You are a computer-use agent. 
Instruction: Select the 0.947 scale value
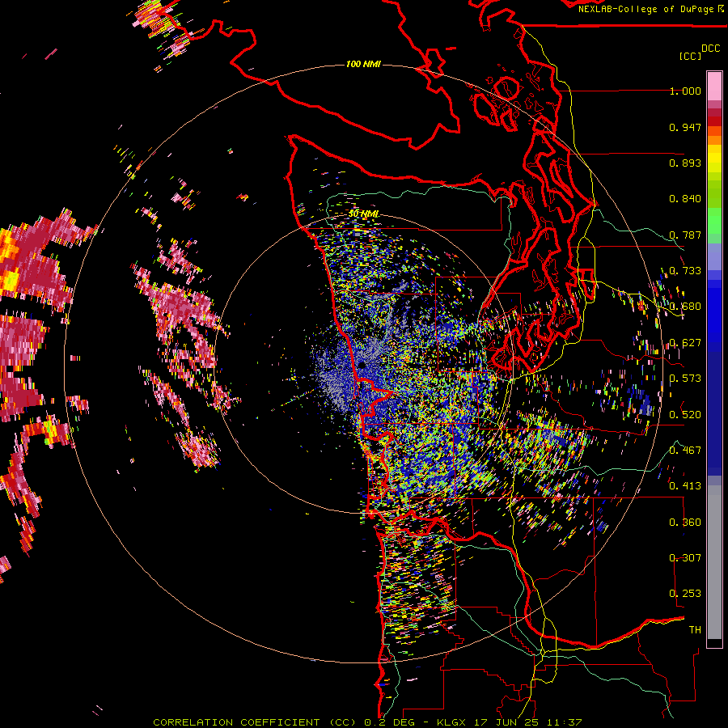pos(685,127)
